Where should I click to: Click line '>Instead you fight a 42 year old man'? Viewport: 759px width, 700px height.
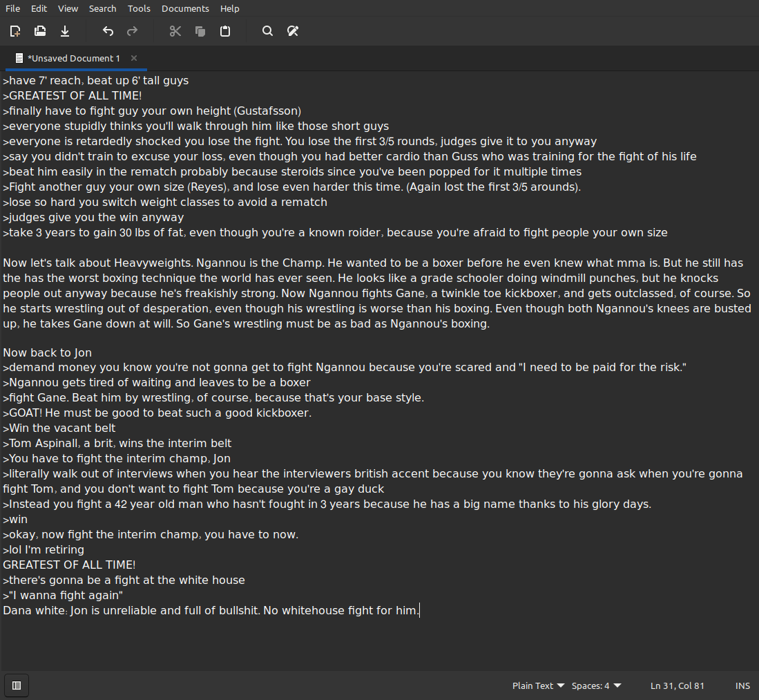tap(327, 504)
